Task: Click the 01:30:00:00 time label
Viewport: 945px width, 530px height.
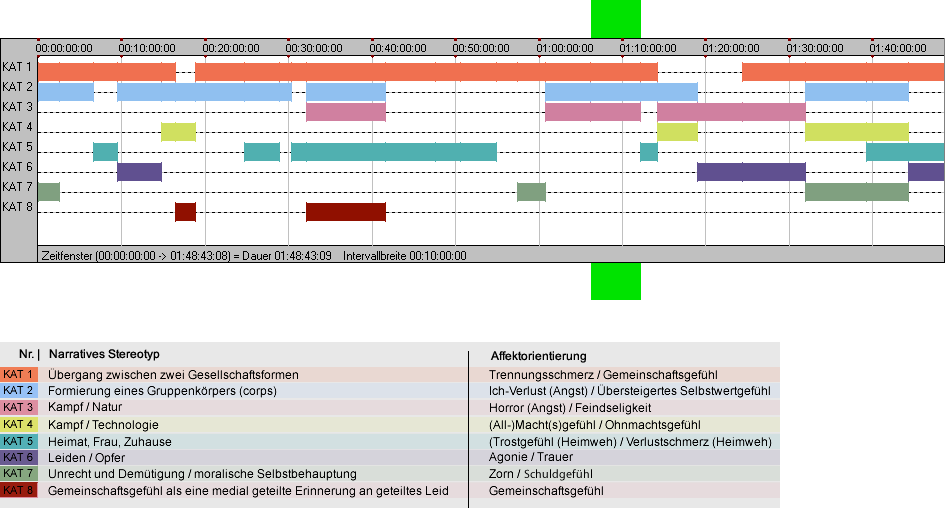Action: [x=815, y=48]
